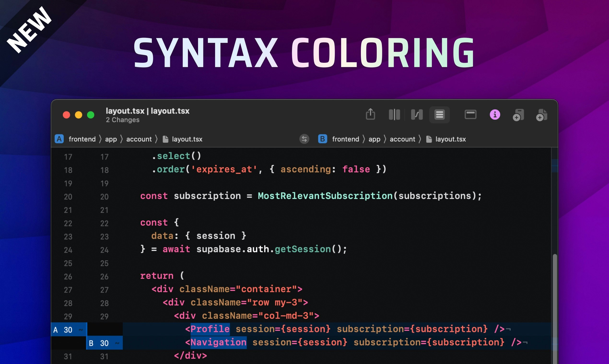Click the blue A side badge
The height and width of the screenshot is (364, 609).
(x=59, y=139)
